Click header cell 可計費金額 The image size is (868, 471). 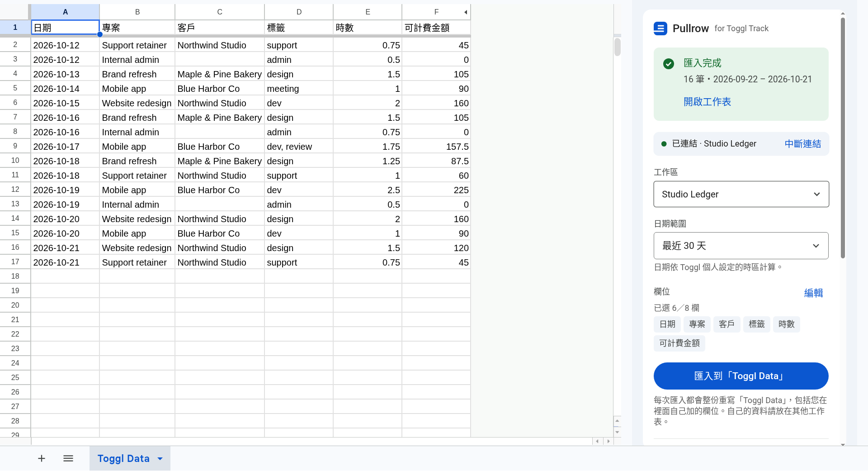coord(436,28)
